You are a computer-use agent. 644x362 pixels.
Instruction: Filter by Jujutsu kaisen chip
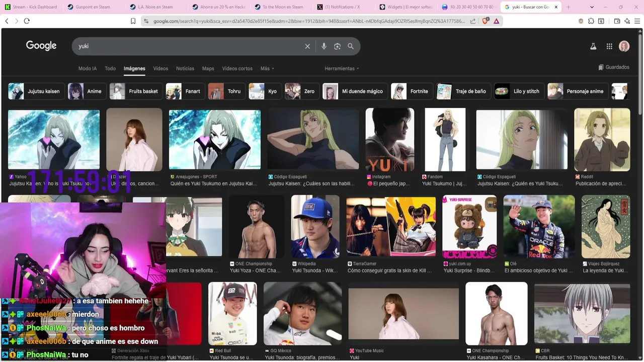[x=36, y=92]
